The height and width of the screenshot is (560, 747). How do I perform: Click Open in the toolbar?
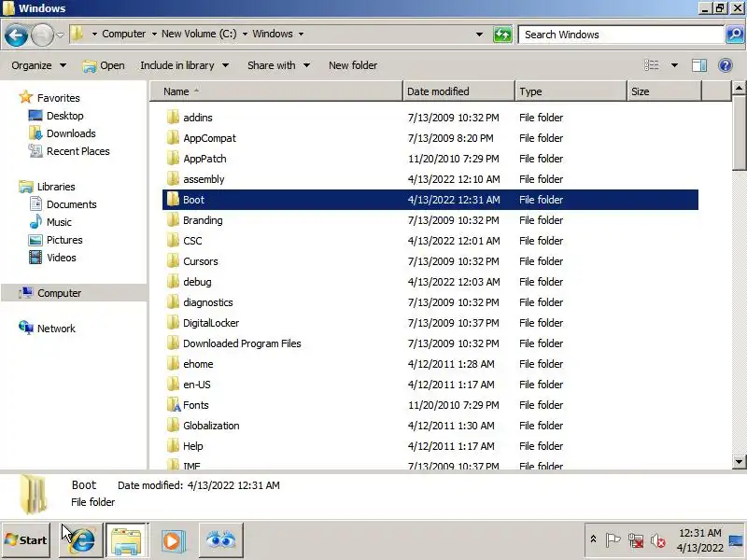pyautogui.click(x=104, y=65)
